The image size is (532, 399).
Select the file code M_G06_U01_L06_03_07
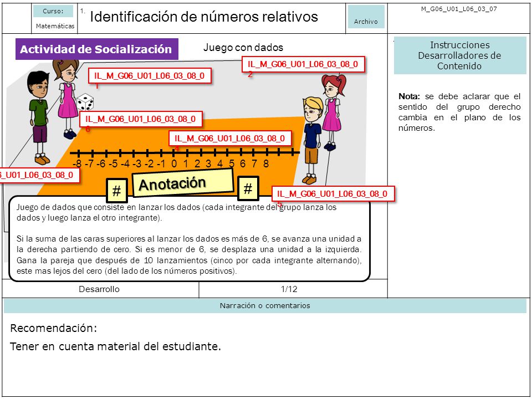[x=459, y=9]
